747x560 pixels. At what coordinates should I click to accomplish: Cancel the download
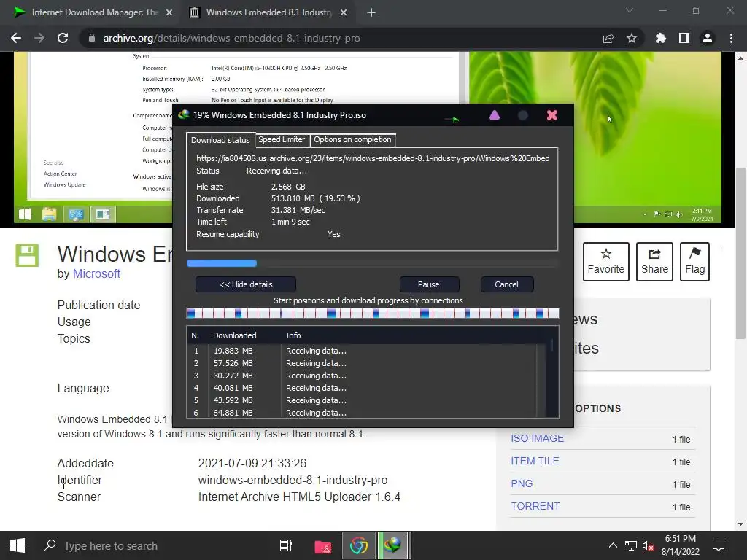pos(506,284)
